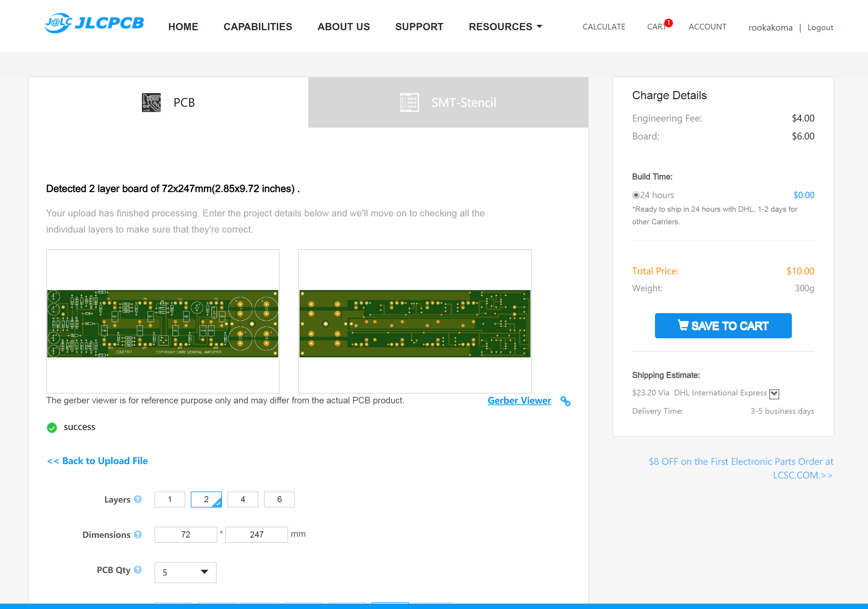Open the LCSC $8 OFF promo link

pyautogui.click(x=741, y=468)
